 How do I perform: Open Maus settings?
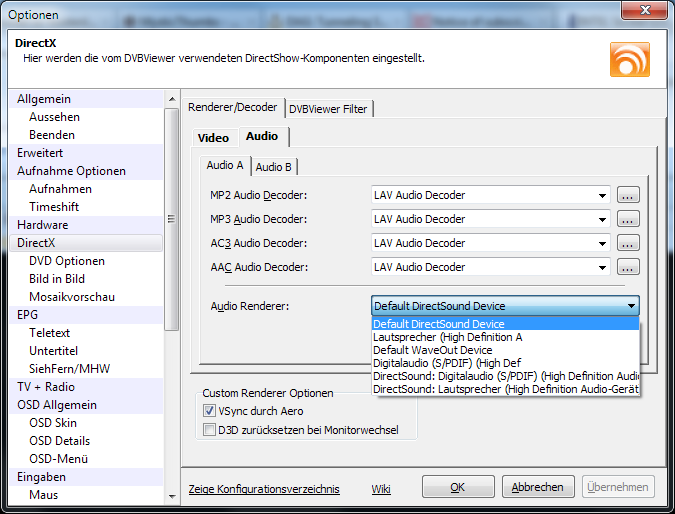(x=86, y=495)
